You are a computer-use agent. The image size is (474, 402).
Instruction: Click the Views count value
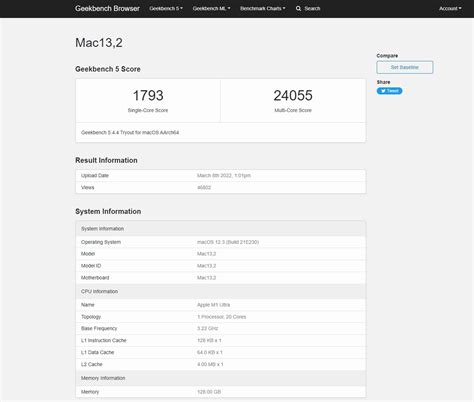[x=204, y=188]
